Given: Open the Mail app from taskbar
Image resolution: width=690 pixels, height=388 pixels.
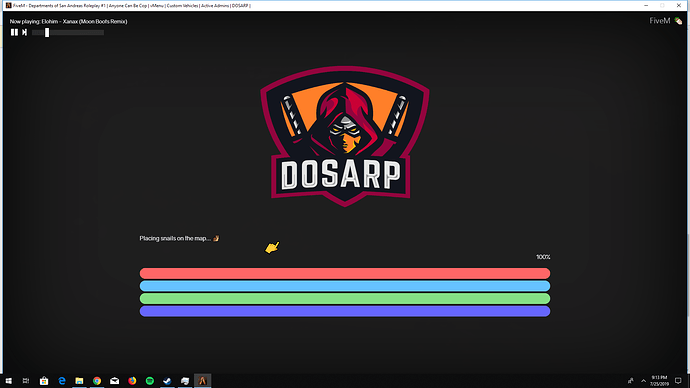Looking at the screenshot, I should click(114, 381).
